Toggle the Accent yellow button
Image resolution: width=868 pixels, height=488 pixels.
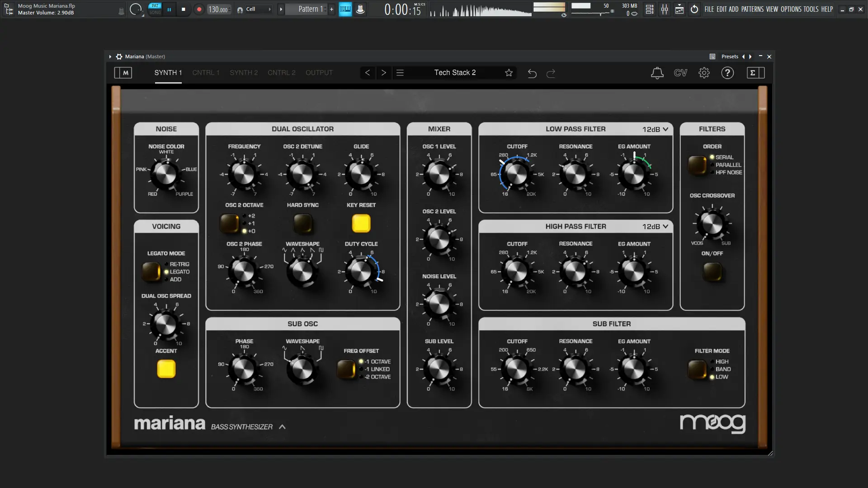click(x=166, y=369)
